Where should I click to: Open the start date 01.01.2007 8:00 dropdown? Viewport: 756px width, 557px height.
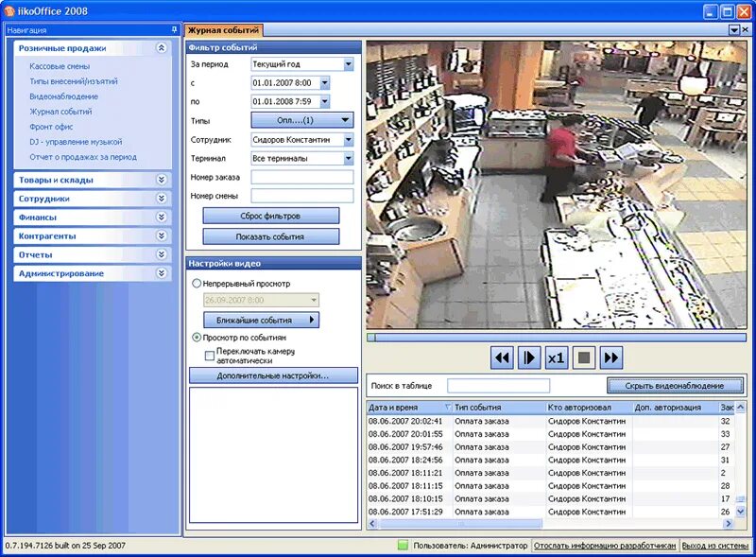324,83
